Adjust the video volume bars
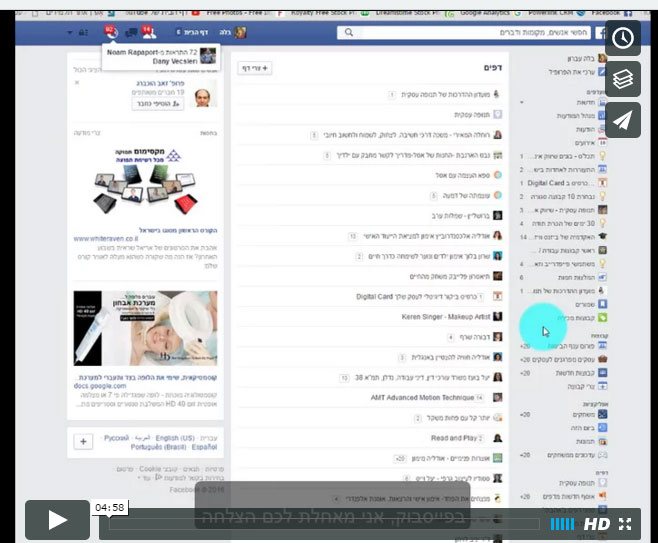Viewport: 658px width, 543px height. tap(563, 523)
